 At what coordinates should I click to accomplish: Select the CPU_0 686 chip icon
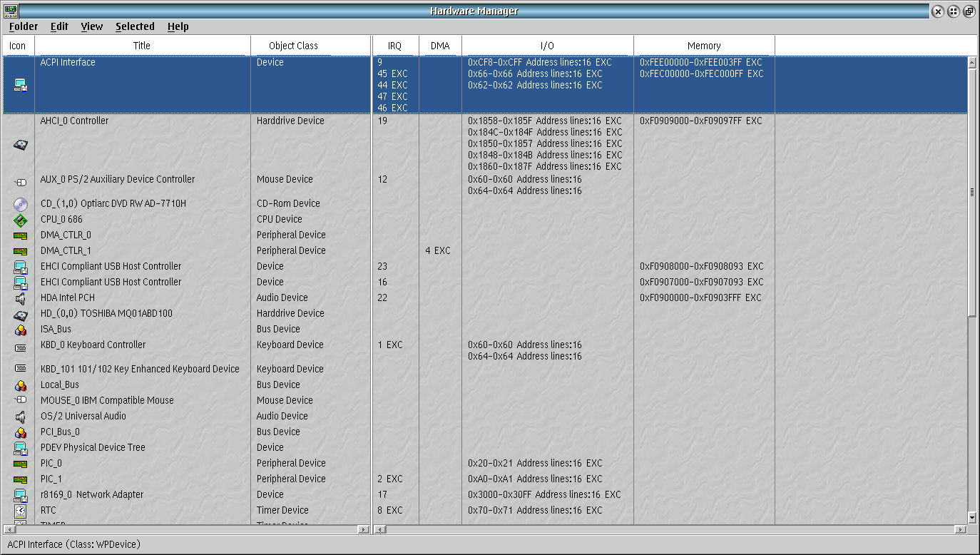click(20, 220)
